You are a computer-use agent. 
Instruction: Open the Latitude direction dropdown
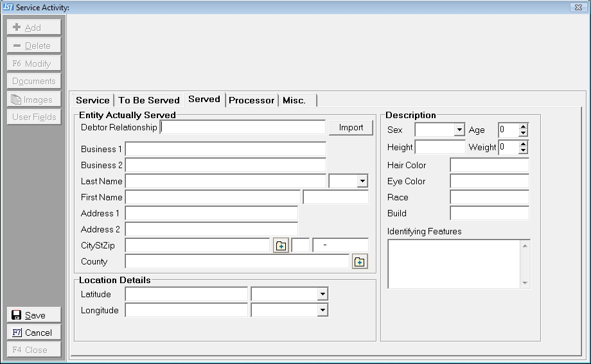(322, 295)
